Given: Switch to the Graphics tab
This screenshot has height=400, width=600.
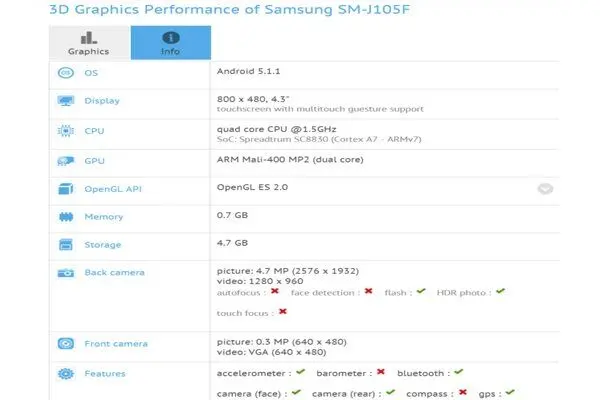Looking at the screenshot, I should pos(90,43).
